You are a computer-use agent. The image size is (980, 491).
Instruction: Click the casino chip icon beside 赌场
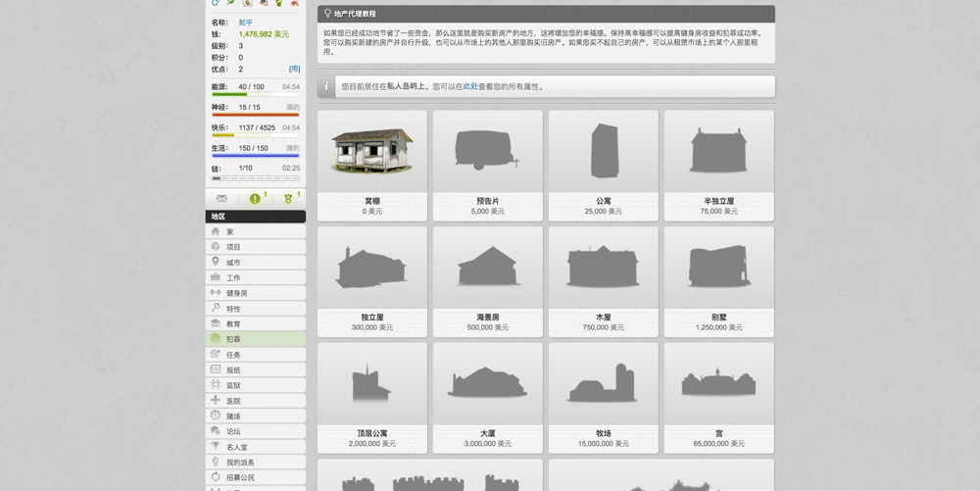216,416
